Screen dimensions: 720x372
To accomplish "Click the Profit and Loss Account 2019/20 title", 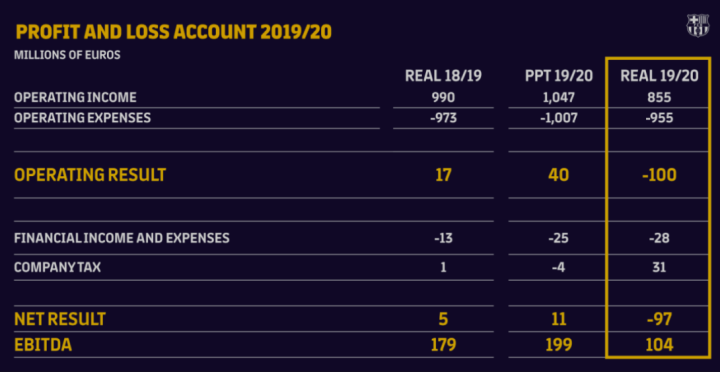I will (x=174, y=33).
